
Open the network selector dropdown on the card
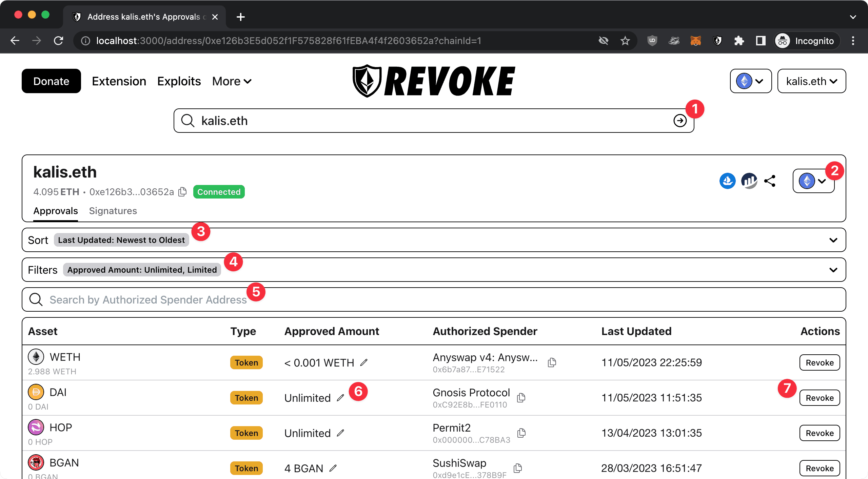(813, 181)
